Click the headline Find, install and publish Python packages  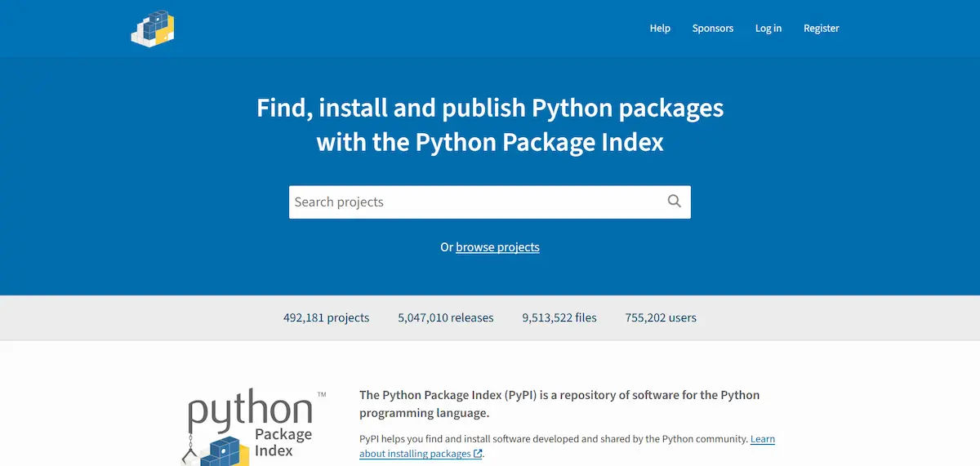[x=490, y=125]
